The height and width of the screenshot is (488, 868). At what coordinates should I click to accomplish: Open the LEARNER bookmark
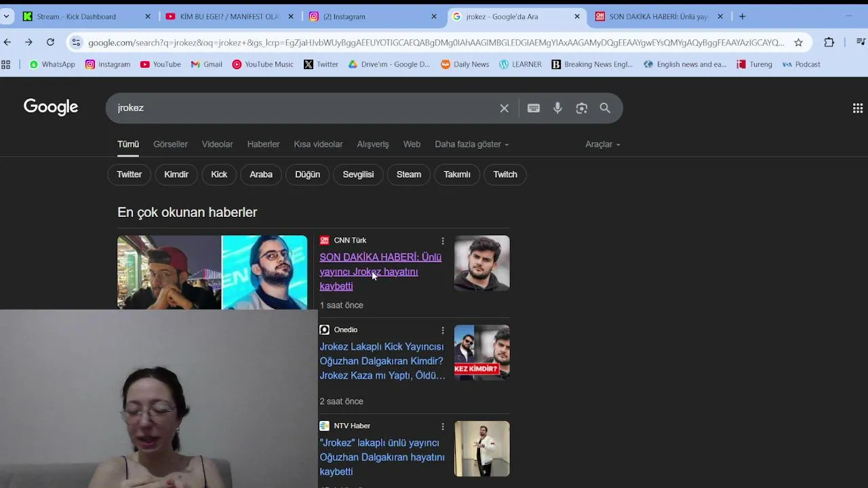point(521,64)
